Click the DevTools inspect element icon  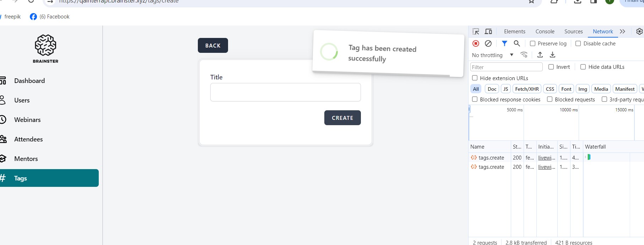(x=476, y=32)
